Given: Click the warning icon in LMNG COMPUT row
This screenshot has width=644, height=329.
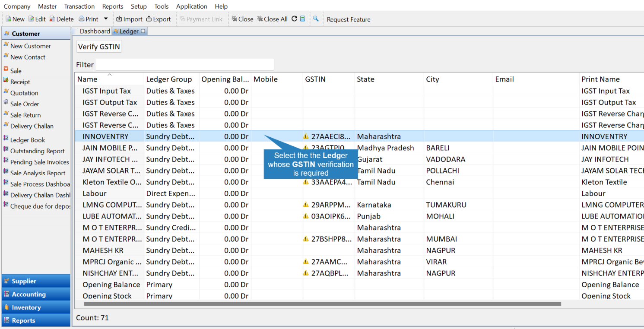Looking at the screenshot, I should (x=306, y=205).
